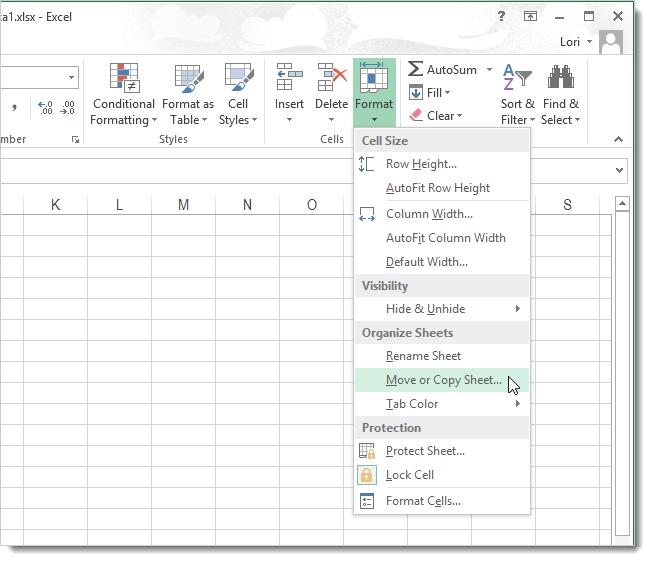650x561 pixels.
Task: Select column K header
Action: (56, 204)
